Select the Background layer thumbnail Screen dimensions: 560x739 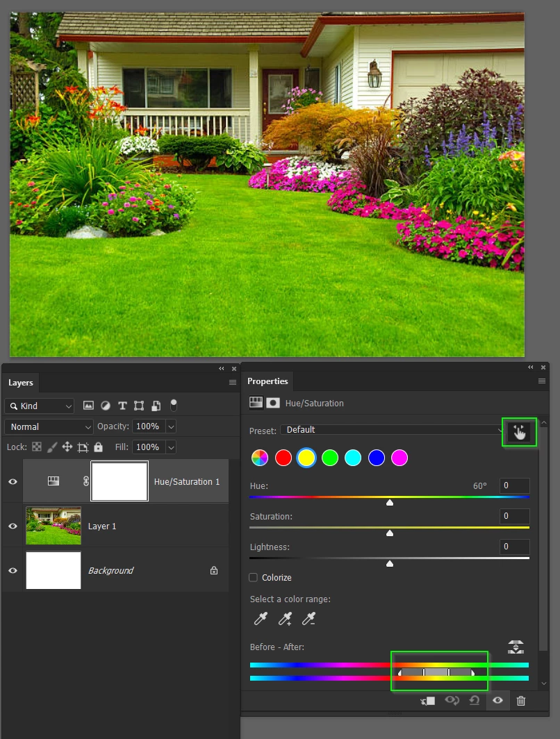(x=53, y=570)
